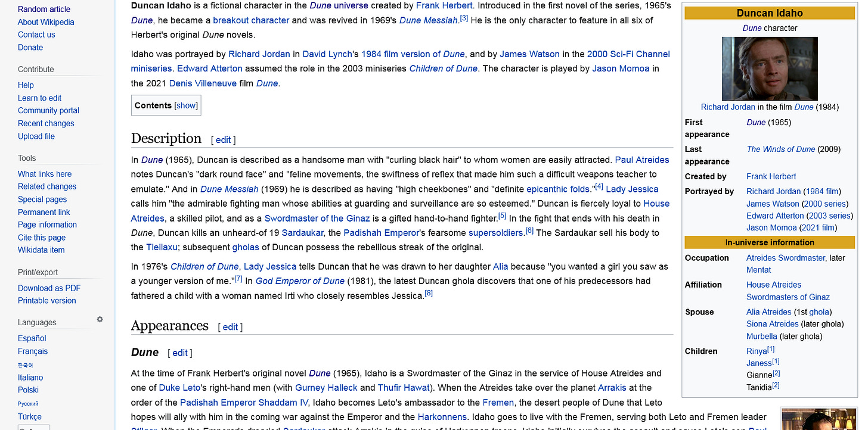Switch language to Türkçe
Screen dimensions: 868x430
[30, 416]
